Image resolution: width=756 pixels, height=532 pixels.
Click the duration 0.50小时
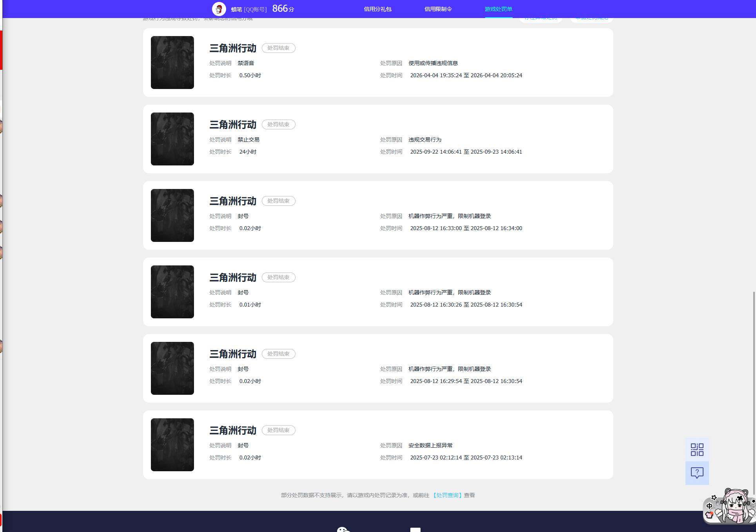250,75
